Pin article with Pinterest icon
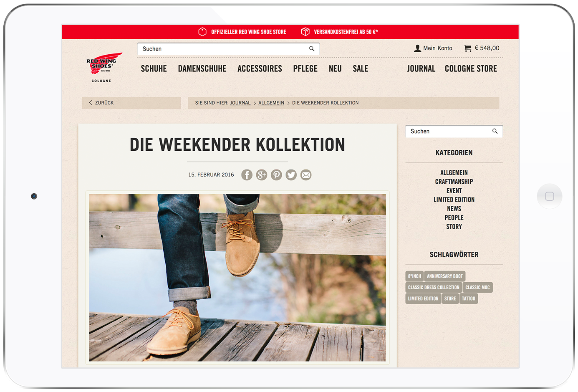 tap(276, 175)
